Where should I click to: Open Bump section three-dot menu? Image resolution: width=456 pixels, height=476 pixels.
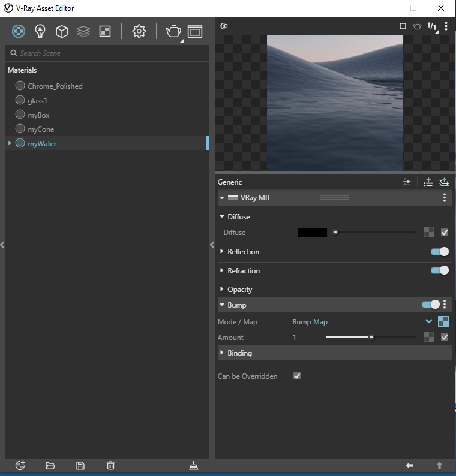pos(445,305)
